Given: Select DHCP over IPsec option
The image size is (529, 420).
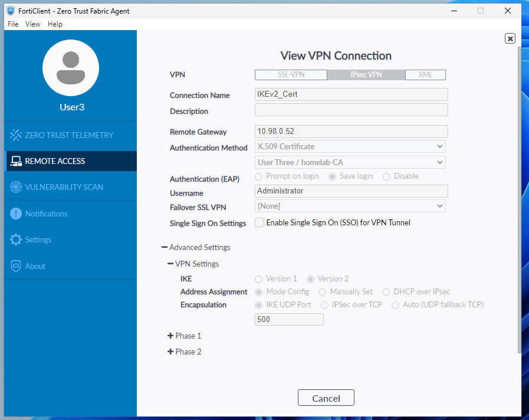Looking at the screenshot, I should pos(386,292).
